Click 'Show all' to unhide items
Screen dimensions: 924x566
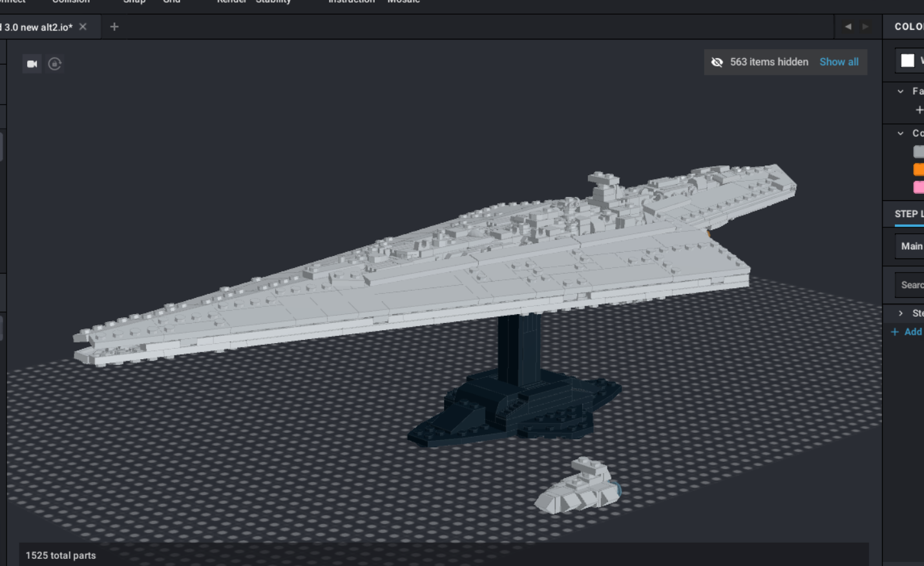coord(839,62)
